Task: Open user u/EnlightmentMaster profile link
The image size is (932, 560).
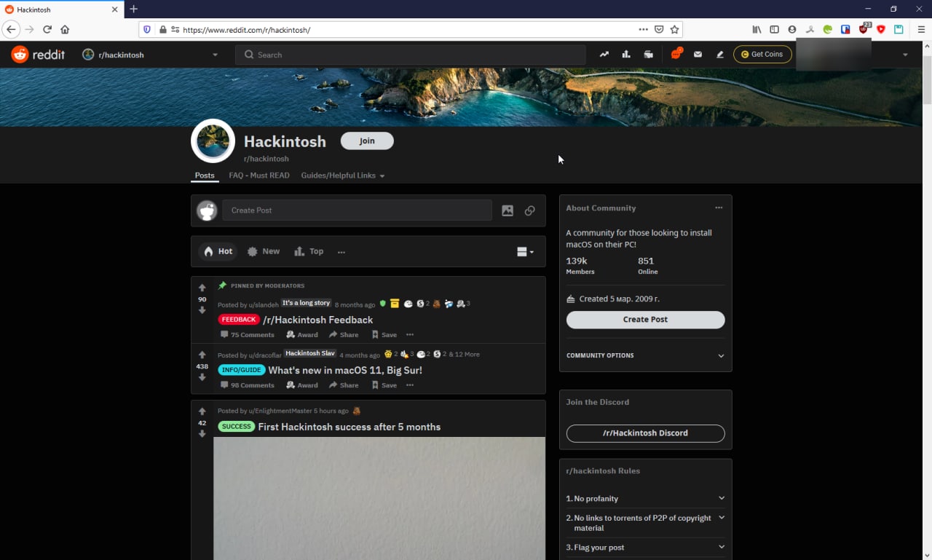Action: [x=280, y=411]
